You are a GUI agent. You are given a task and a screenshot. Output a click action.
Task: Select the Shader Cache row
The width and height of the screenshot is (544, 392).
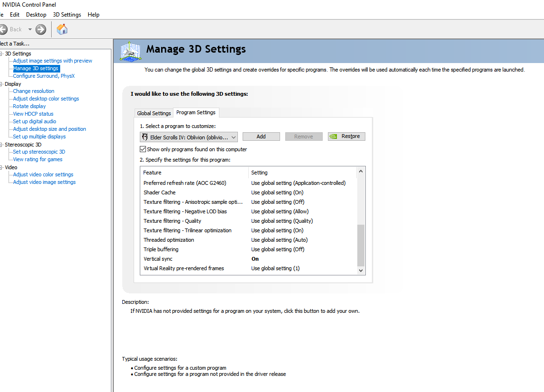click(248, 192)
